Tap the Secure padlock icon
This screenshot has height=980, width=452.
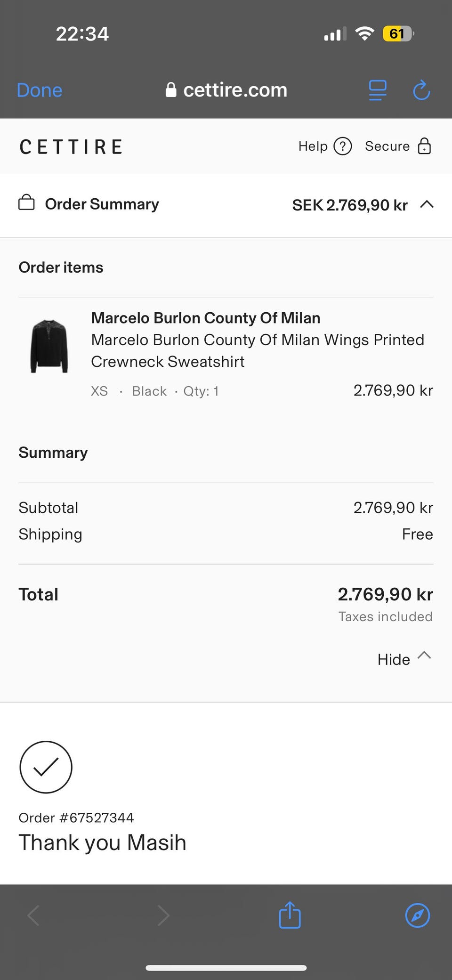click(424, 146)
